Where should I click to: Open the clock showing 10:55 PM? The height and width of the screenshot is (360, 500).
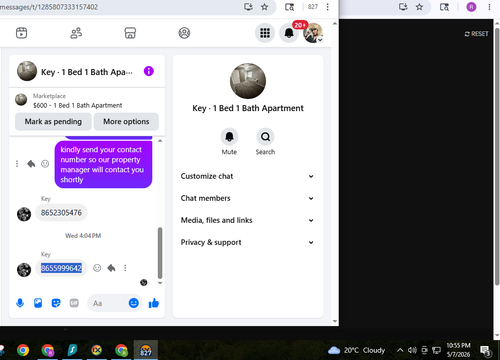pyautogui.click(x=458, y=350)
